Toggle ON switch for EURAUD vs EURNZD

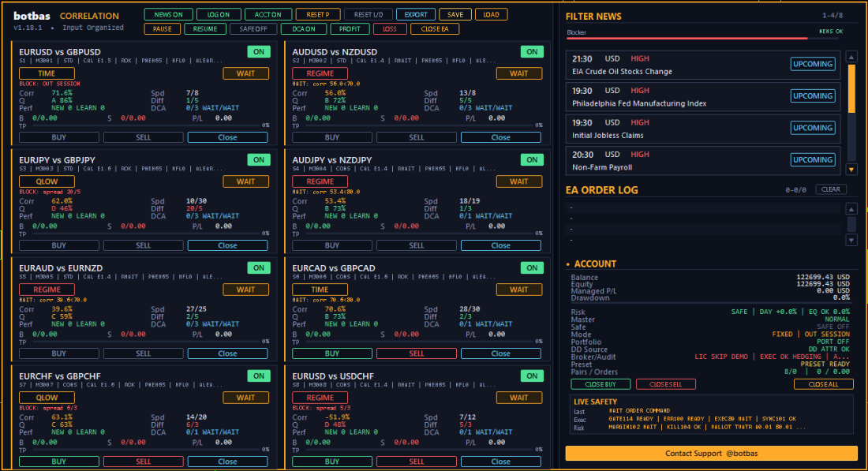[259, 268]
